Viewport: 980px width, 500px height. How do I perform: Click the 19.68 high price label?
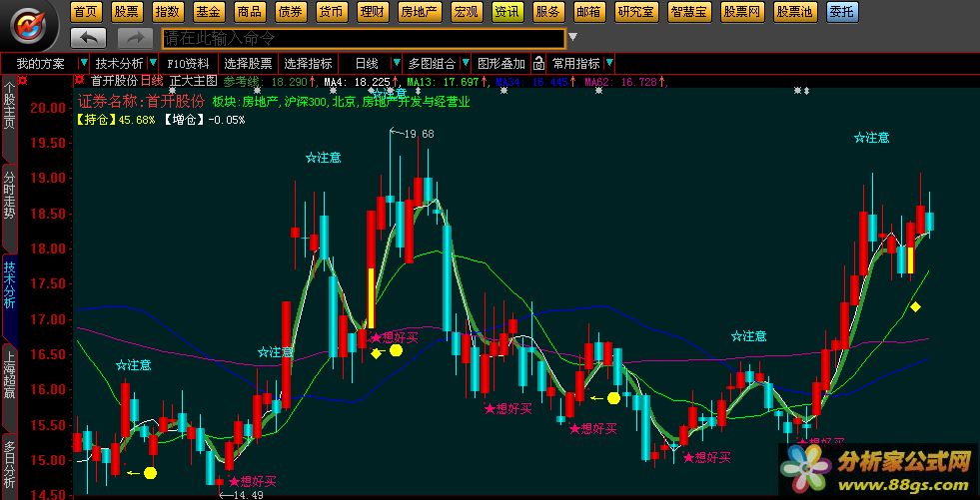[419, 134]
